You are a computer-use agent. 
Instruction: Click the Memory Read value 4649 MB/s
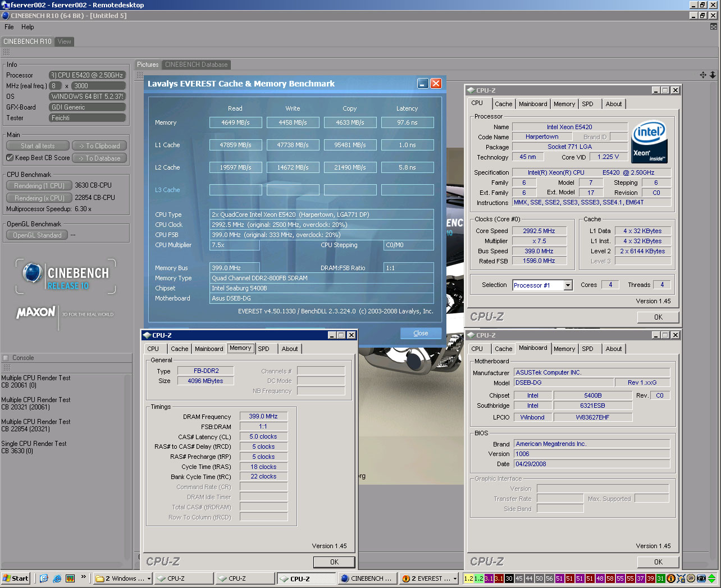(x=235, y=122)
